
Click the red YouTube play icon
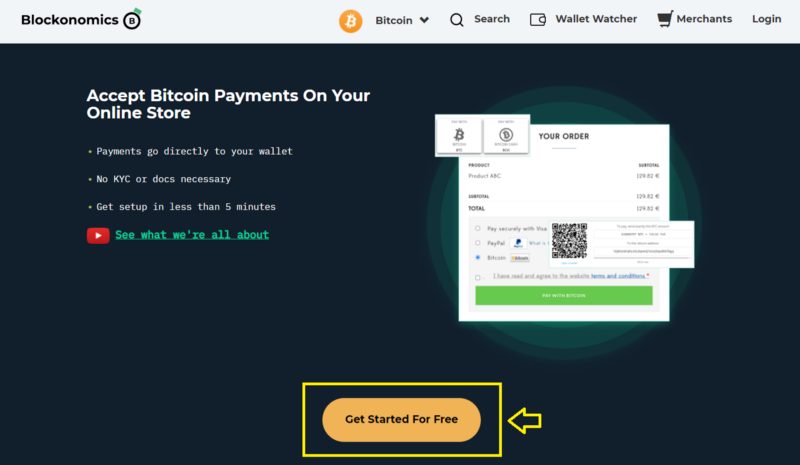98,235
